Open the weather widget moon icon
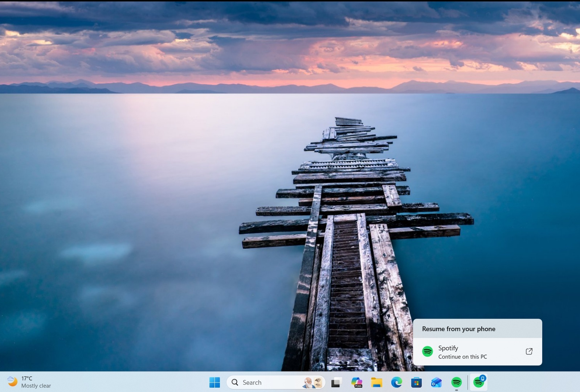The width and height of the screenshot is (580, 392). pyautogui.click(x=12, y=381)
